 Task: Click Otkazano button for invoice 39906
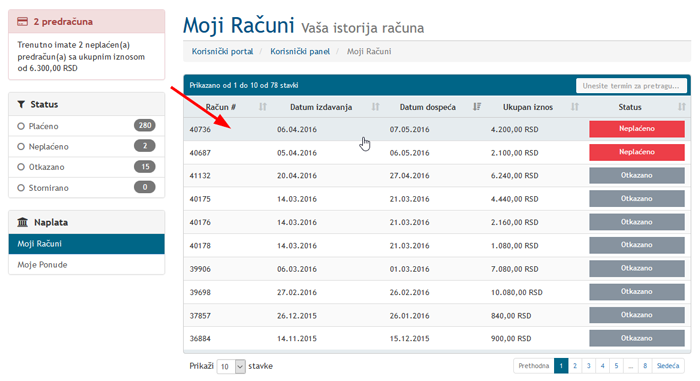coord(637,268)
